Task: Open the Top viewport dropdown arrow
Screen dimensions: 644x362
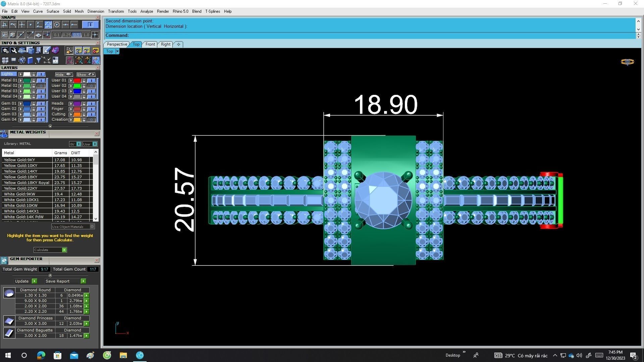Action: [117, 51]
